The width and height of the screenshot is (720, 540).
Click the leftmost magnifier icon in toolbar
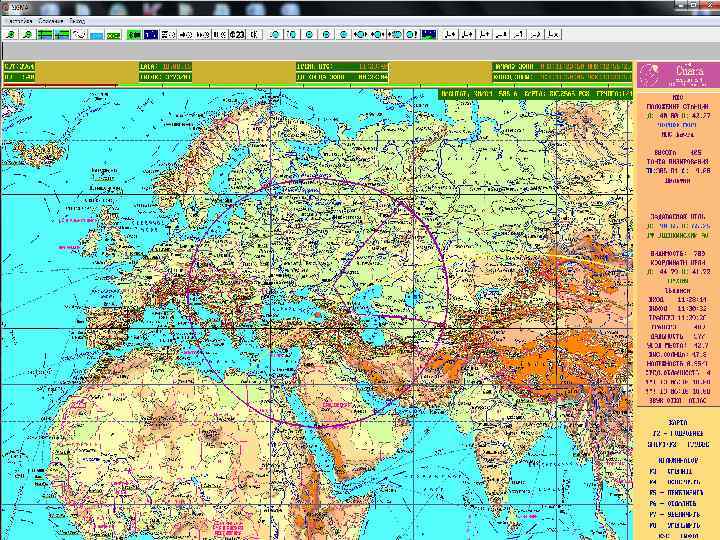point(9,34)
